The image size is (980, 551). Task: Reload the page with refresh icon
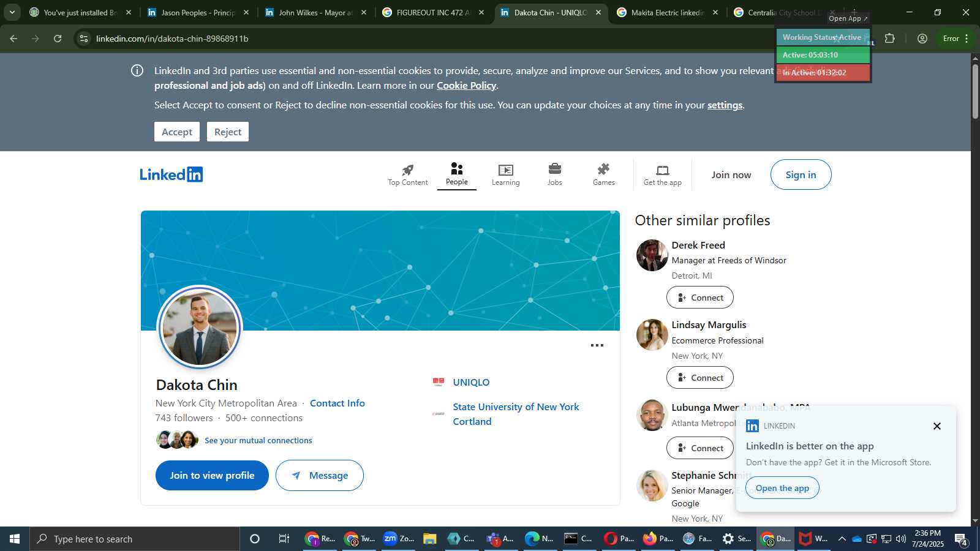point(58,39)
